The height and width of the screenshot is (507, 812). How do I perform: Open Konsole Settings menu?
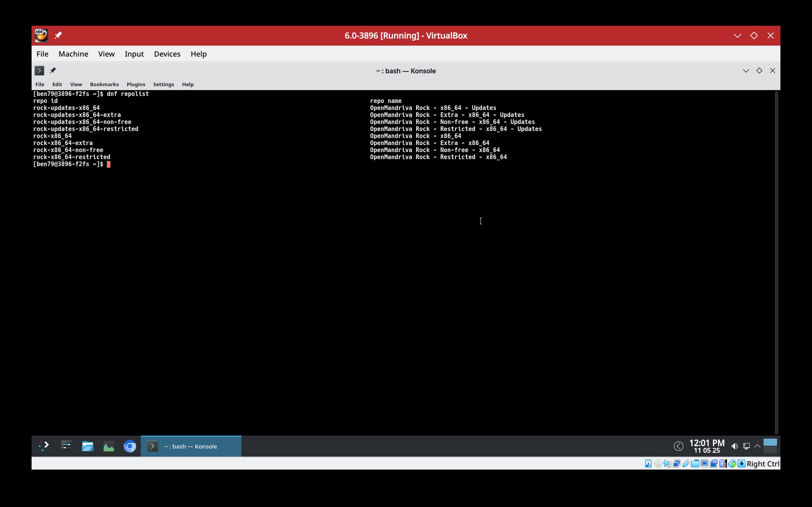(164, 84)
